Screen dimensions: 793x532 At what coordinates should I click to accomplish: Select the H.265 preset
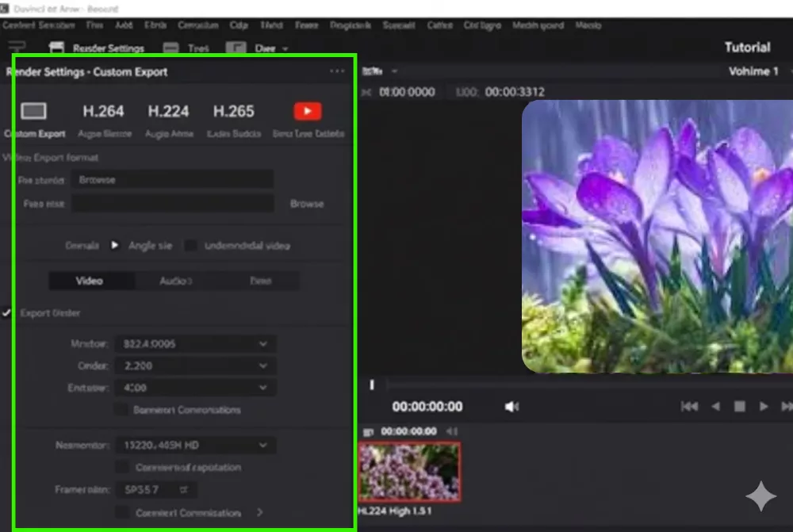click(233, 111)
